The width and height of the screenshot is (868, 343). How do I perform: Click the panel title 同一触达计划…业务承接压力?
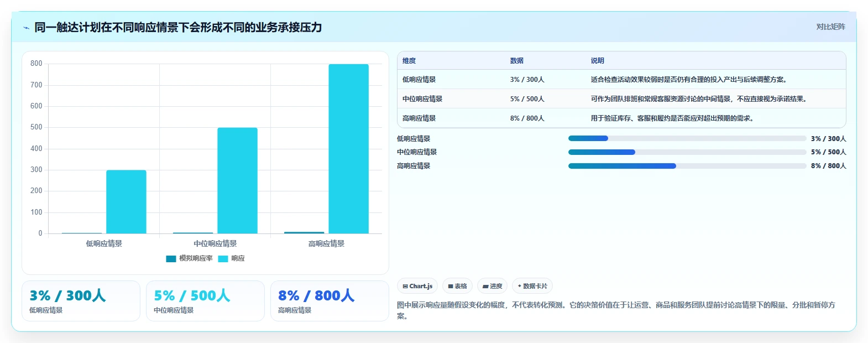[x=178, y=27]
